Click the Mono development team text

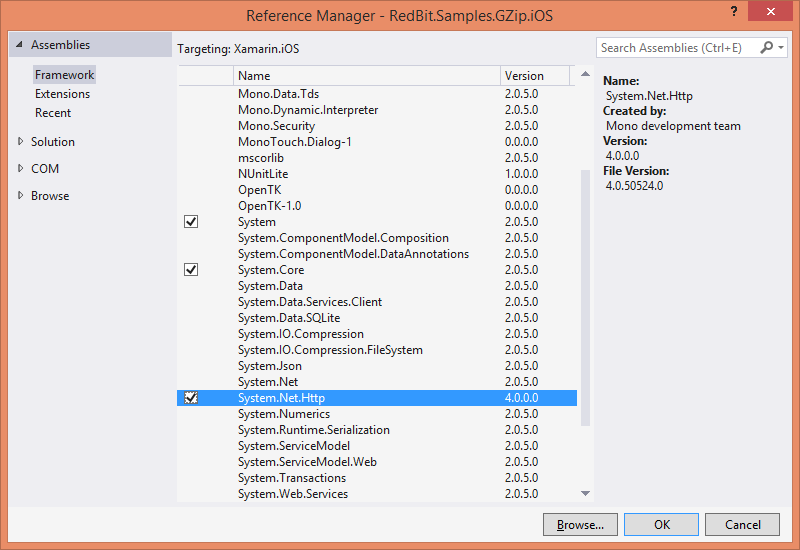[673, 126]
